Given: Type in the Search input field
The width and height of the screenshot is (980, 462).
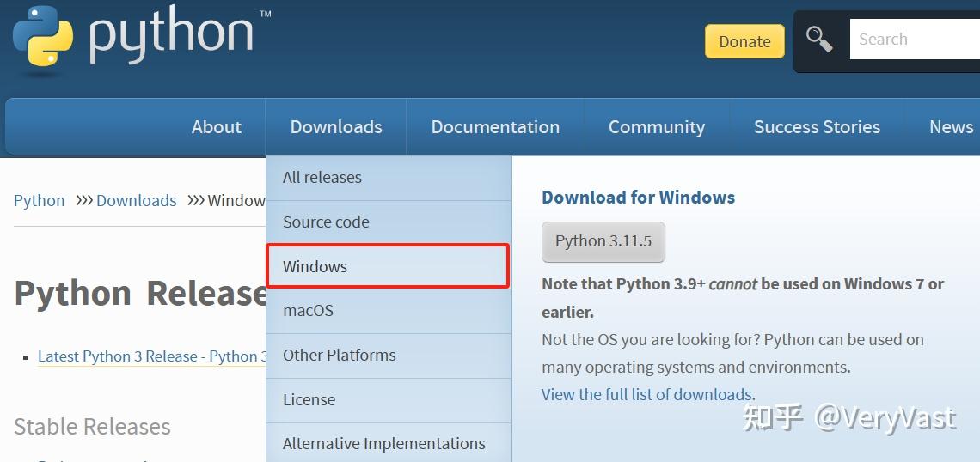Looking at the screenshot, I should (913, 40).
